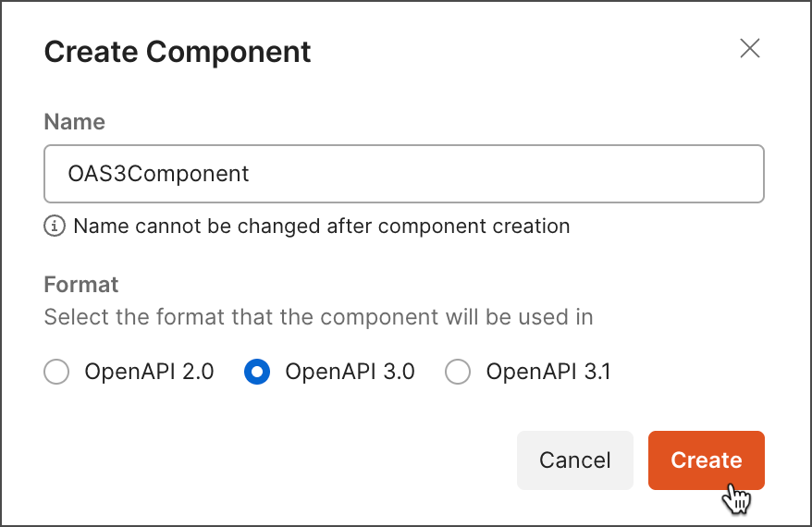Select the OpenAPI 2.0 radio button
Screen dimensions: 812x527
coord(57,373)
